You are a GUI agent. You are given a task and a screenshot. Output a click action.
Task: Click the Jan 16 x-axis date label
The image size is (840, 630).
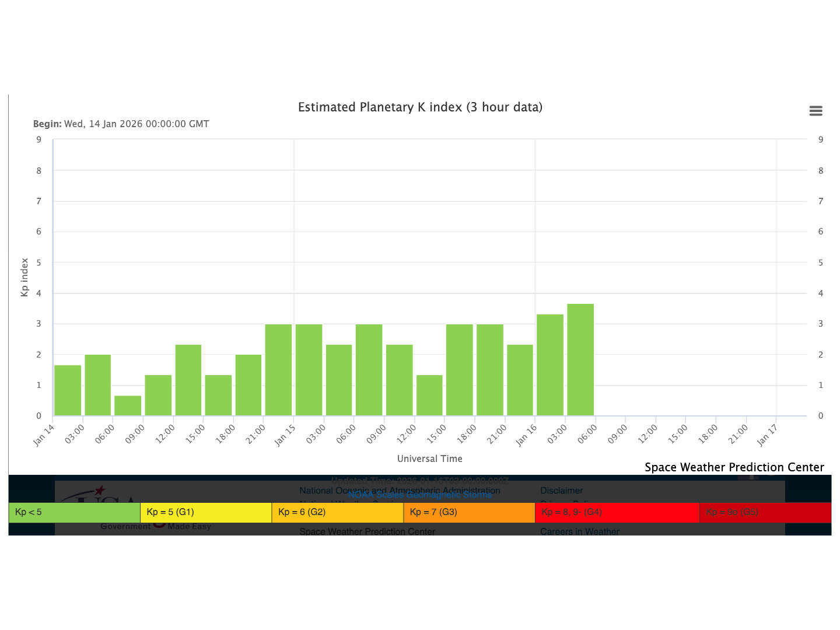[x=526, y=436]
